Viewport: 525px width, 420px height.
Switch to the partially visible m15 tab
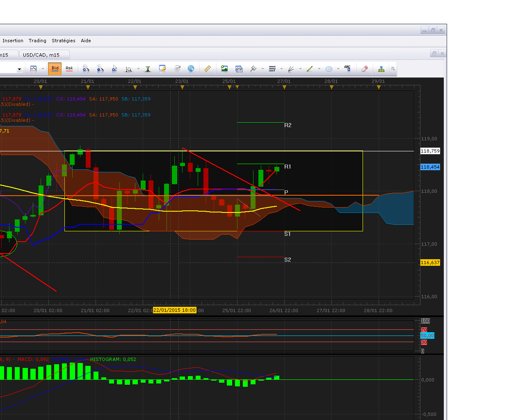pos(9,55)
